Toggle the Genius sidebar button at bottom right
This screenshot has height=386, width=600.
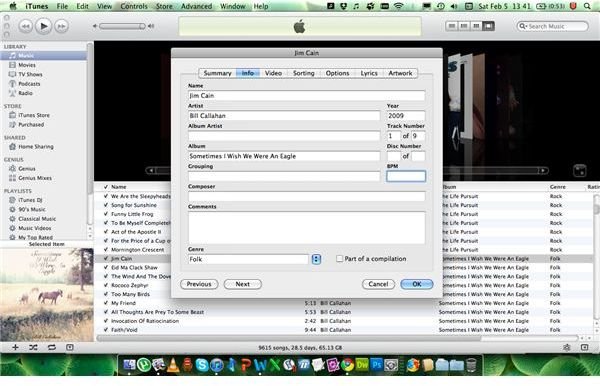tap(584, 347)
